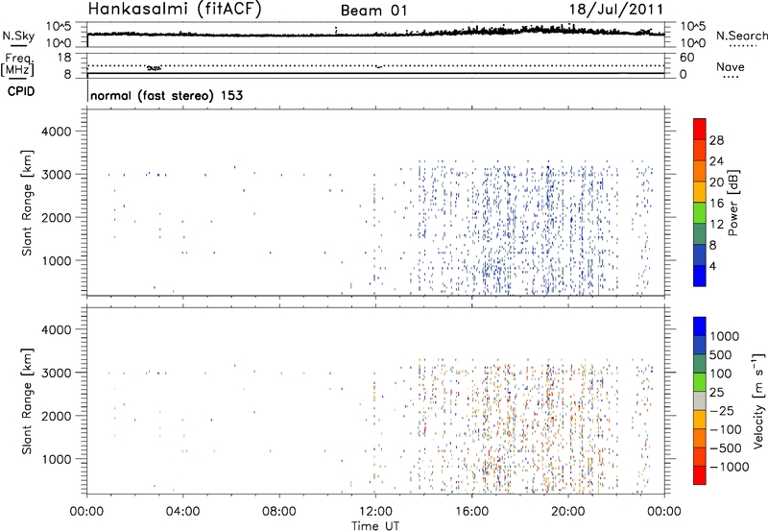Click the -25 label on Velocity colorbar

coord(722,411)
